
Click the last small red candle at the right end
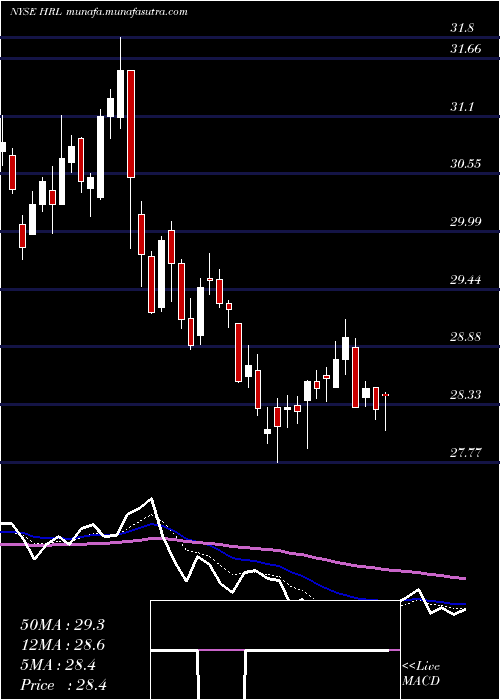click(386, 395)
